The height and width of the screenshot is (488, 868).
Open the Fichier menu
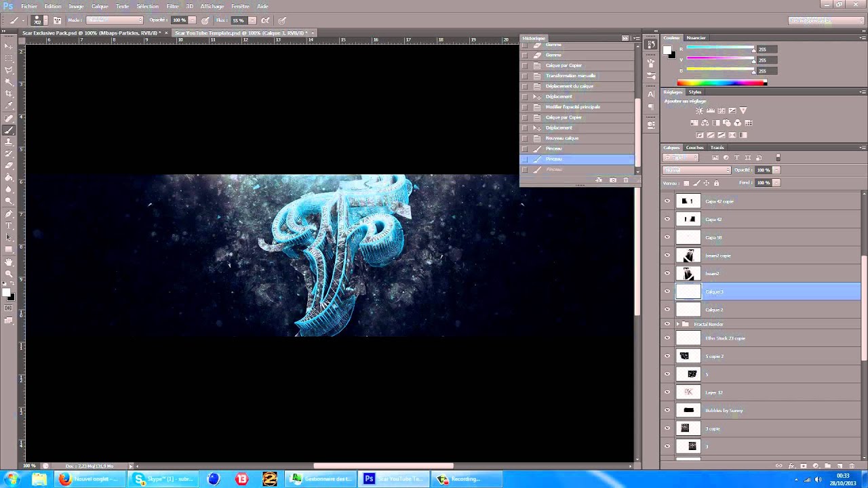point(28,6)
